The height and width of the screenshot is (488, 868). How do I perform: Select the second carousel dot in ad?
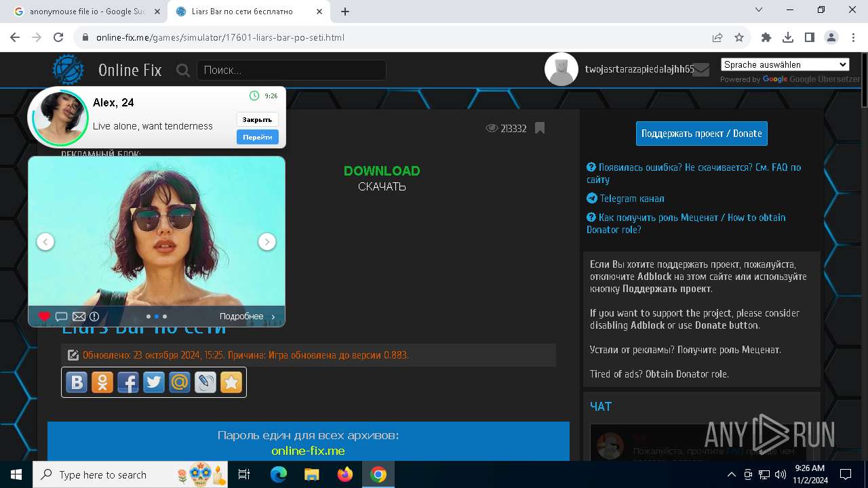click(x=157, y=317)
